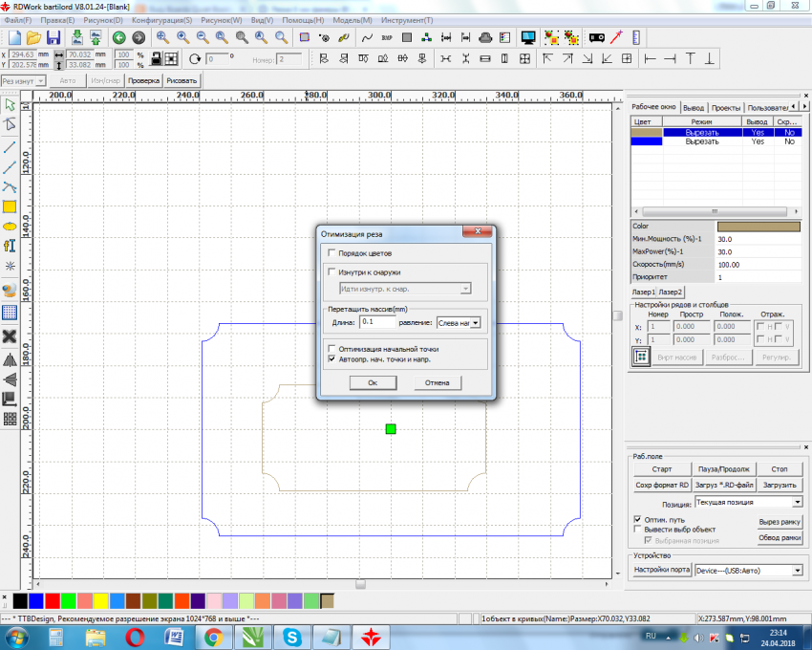Expand the direction dropdown Слева нап
The image size is (812, 650).
[475, 323]
